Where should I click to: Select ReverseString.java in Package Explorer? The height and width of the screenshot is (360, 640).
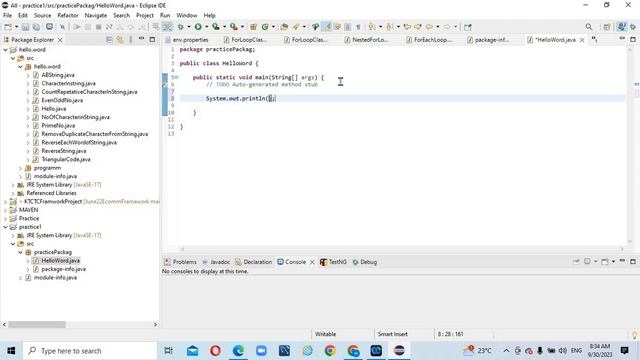click(x=64, y=151)
